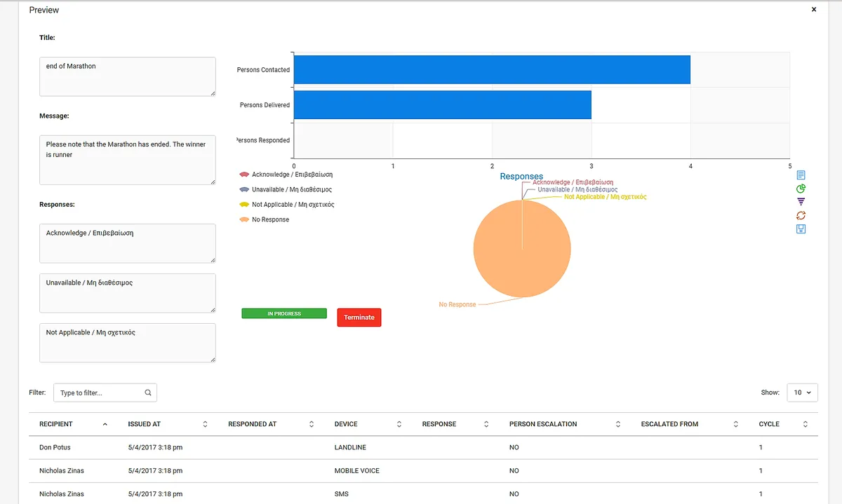Select the MOBILE VOICE device cell

(x=357, y=470)
